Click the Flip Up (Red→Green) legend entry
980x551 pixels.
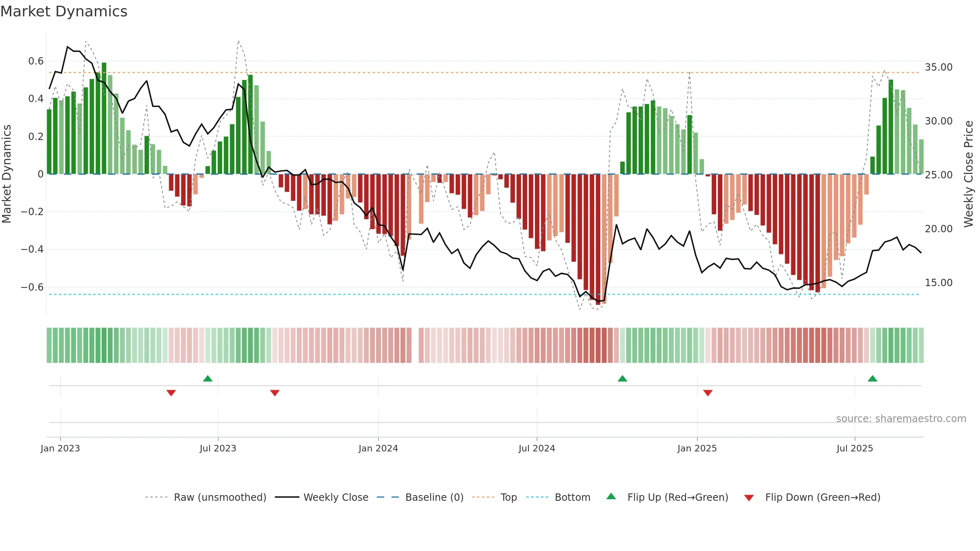tap(667, 497)
